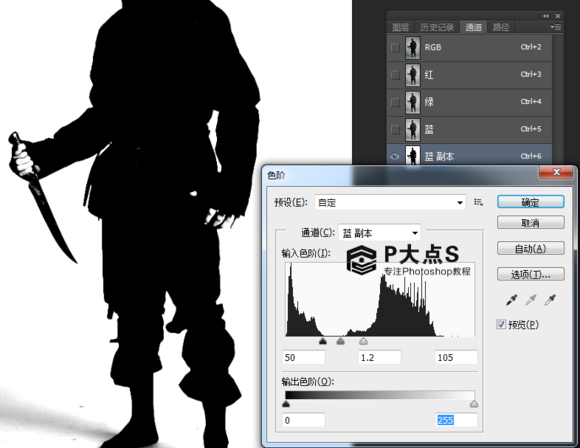Click the input midtone gray slider
Screen dimensions: 580x448
point(340,341)
